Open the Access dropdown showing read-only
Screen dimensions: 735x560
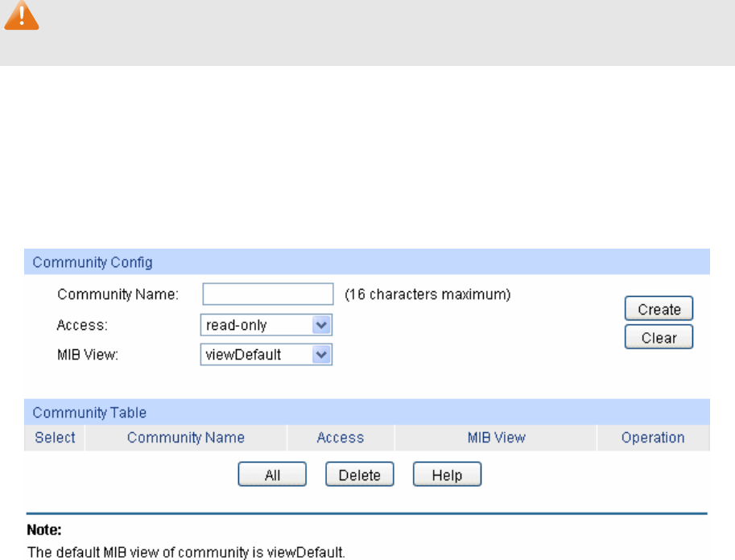266,325
